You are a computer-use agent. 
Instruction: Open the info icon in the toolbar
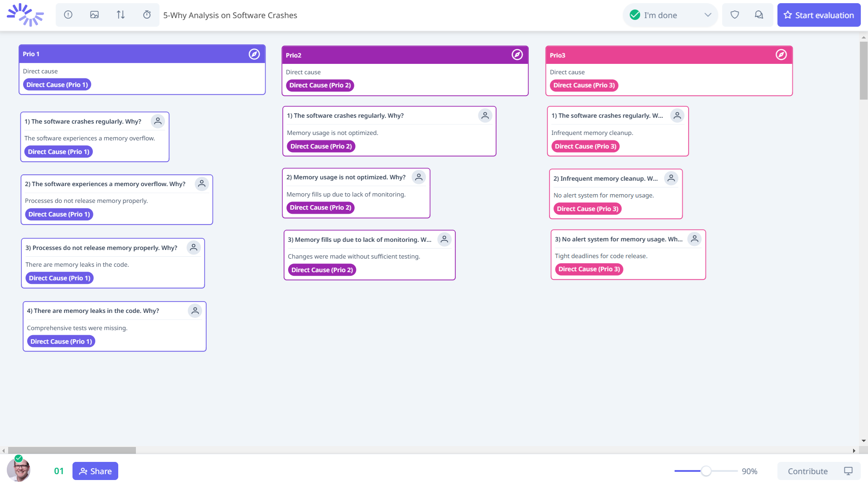(x=68, y=15)
